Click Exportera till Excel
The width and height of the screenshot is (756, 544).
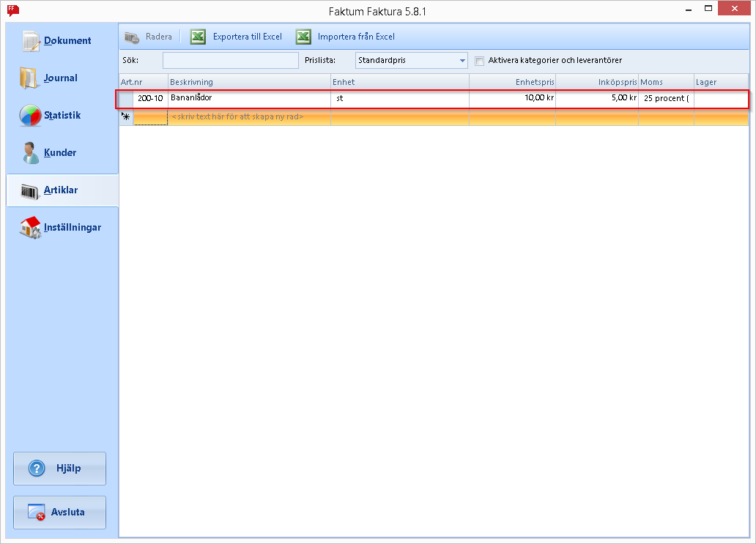236,37
